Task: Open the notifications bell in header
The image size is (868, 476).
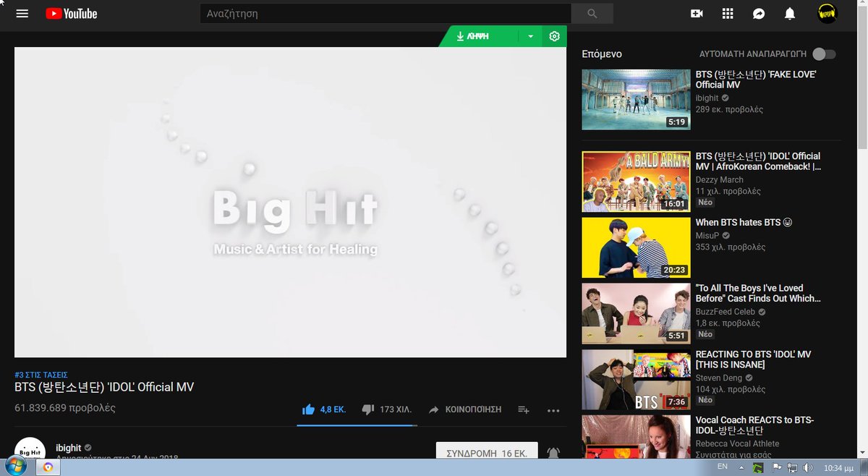Action: point(790,14)
